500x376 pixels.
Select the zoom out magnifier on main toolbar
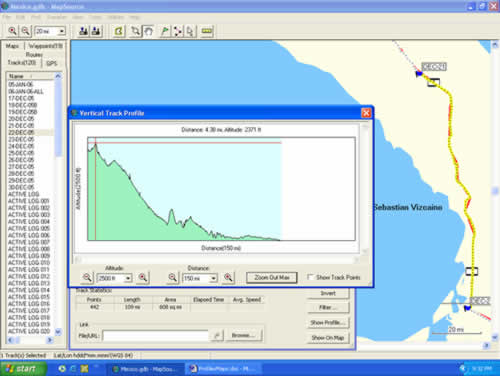point(26,31)
